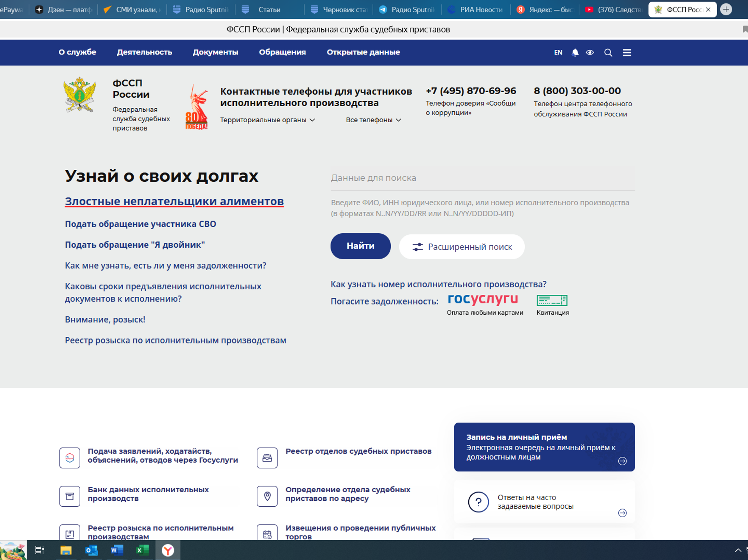Open the bank of enforcement proceedings icon
The width and height of the screenshot is (748, 560).
click(x=70, y=496)
